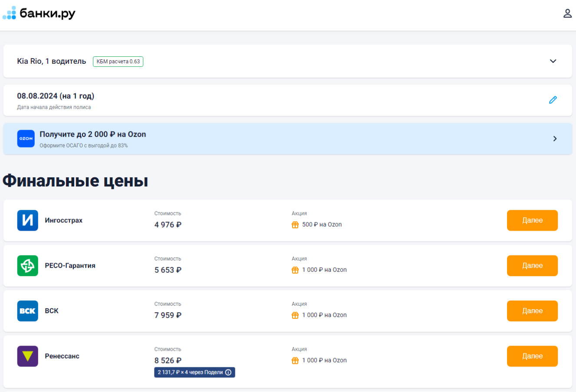This screenshot has width=576, height=392.
Task: Open the 'Получите до 2 000 ₽ на Ozon' banner
Action: [93, 134]
